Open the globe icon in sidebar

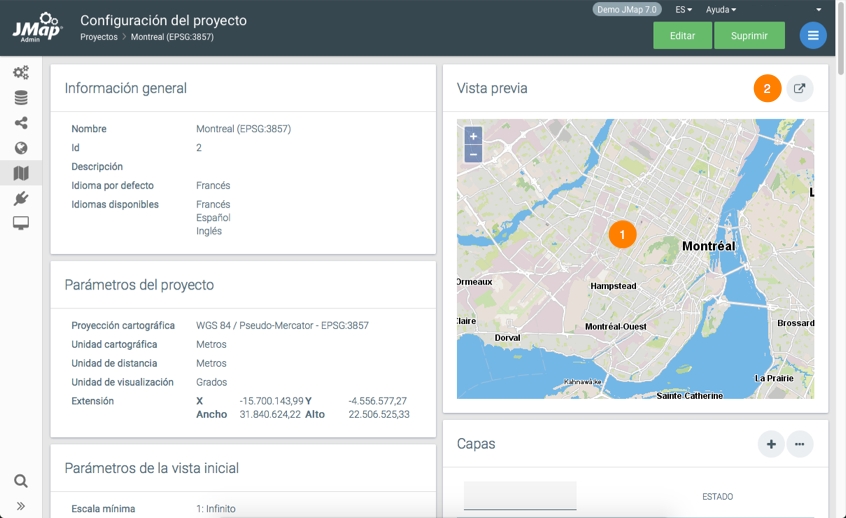click(21, 148)
